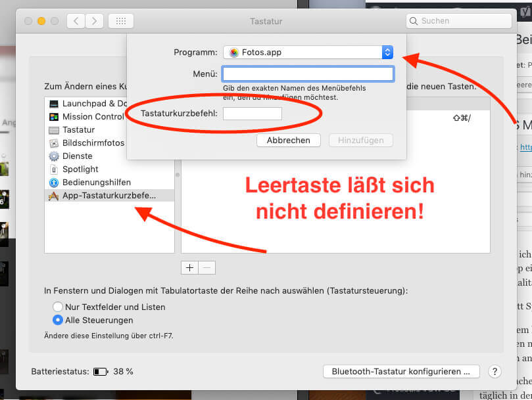This screenshot has height=400, width=532.
Task: Click the Abbrechen button
Action: click(288, 141)
